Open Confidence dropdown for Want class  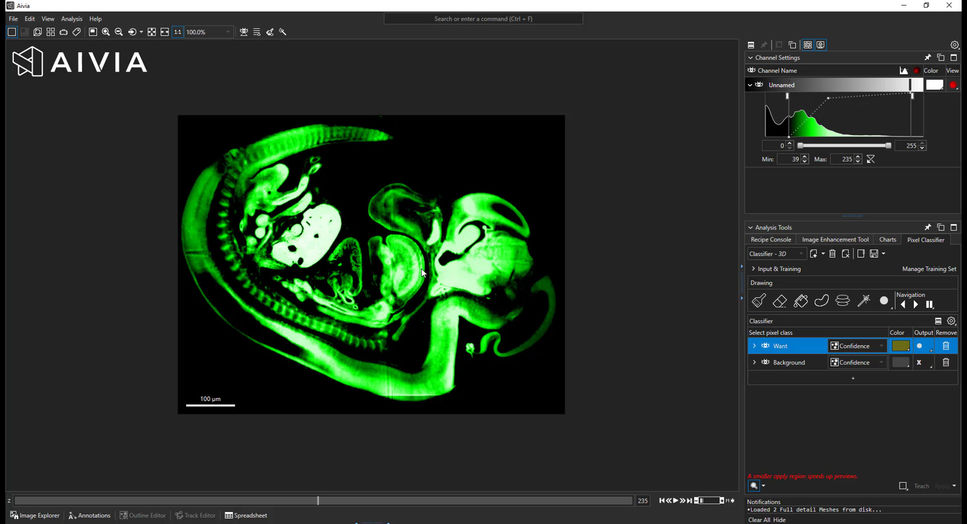point(857,346)
